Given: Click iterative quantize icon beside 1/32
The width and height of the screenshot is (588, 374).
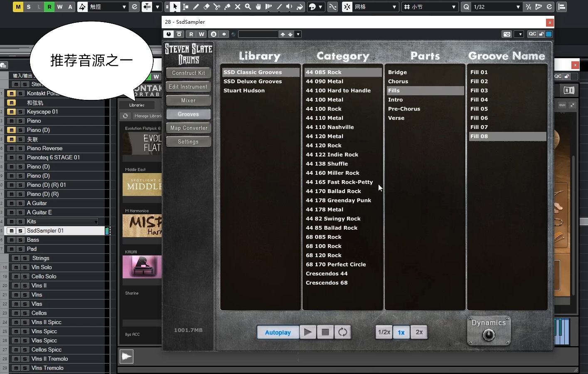Looking at the screenshot, I should pyautogui.click(x=528, y=7).
